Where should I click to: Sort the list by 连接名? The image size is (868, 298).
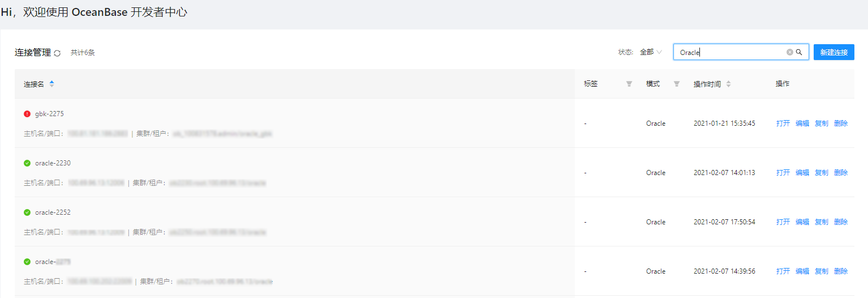tap(51, 84)
